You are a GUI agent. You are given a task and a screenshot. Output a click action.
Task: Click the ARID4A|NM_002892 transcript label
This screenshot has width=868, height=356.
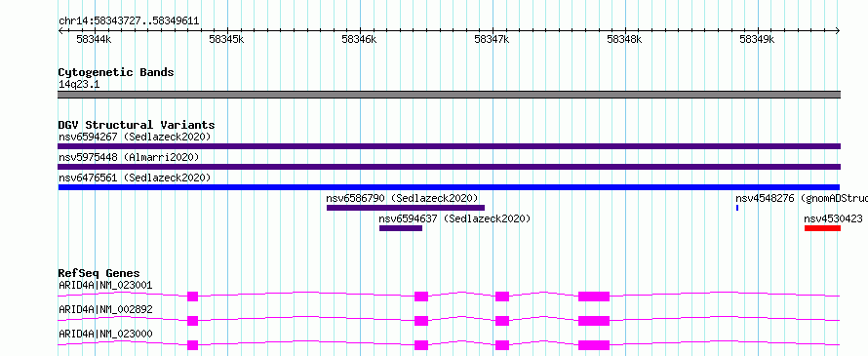(105, 309)
